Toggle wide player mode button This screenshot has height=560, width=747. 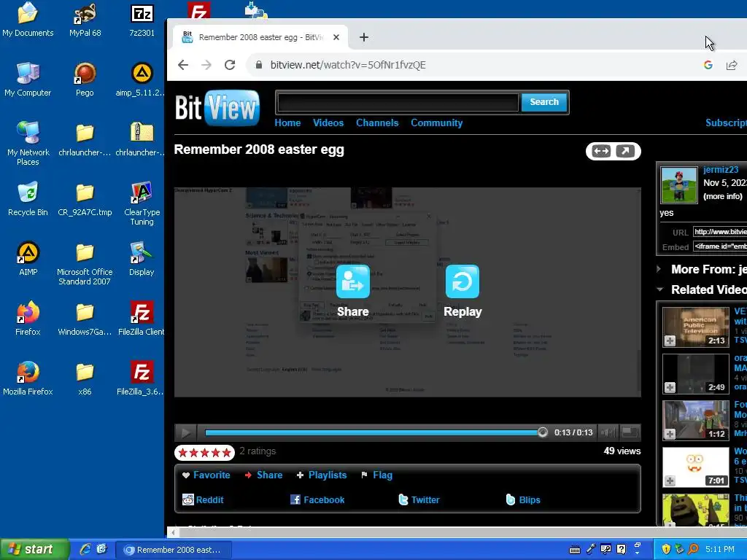tap(601, 152)
